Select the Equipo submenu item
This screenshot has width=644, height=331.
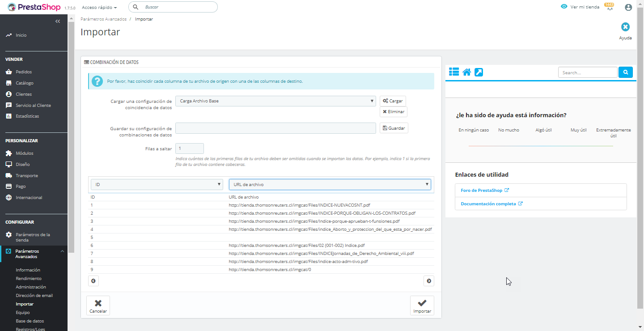click(x=23, y=313)
